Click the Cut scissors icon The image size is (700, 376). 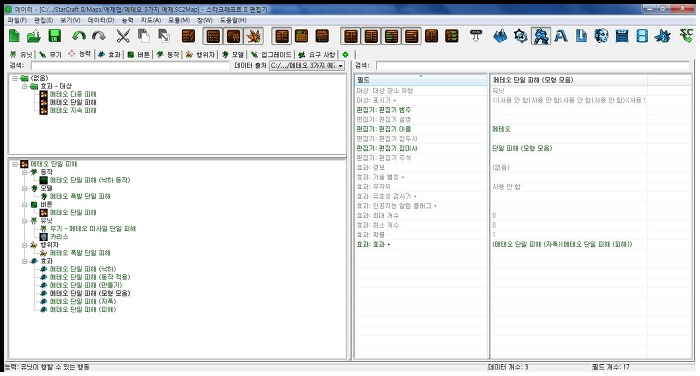point(123,36)
